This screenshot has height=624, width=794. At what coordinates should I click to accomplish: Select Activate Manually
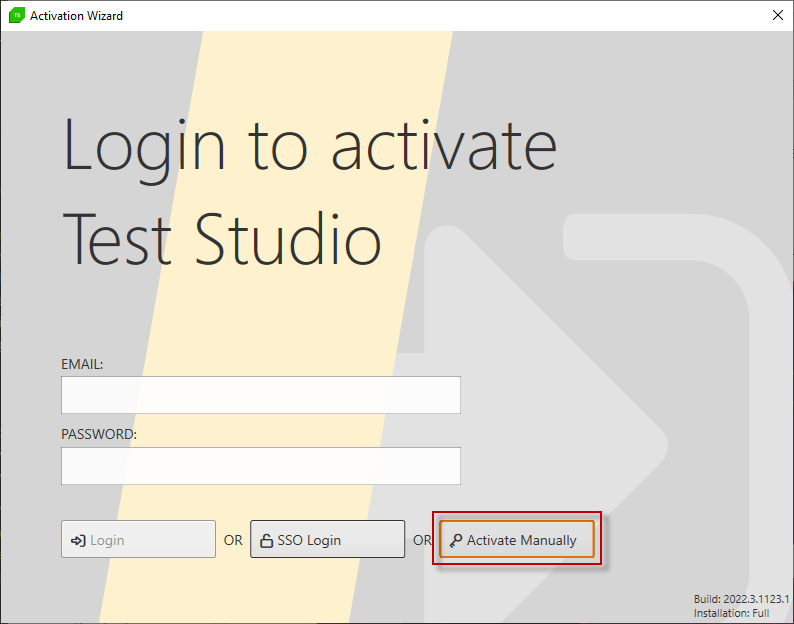click(517, 539)
